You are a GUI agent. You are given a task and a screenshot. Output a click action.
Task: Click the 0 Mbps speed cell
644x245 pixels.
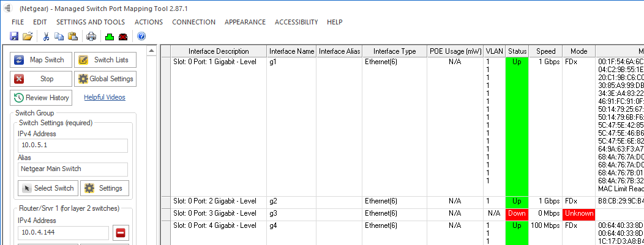click(546, 214)
